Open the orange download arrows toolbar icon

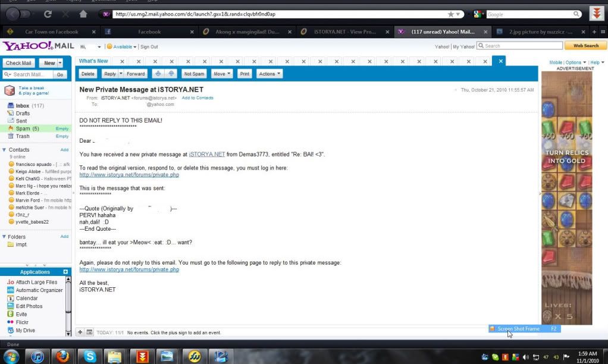click(597, 13)
